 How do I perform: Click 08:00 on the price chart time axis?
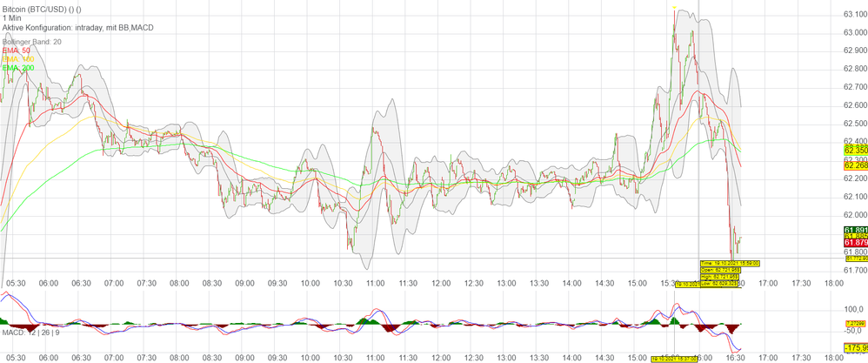coord(179,283)
